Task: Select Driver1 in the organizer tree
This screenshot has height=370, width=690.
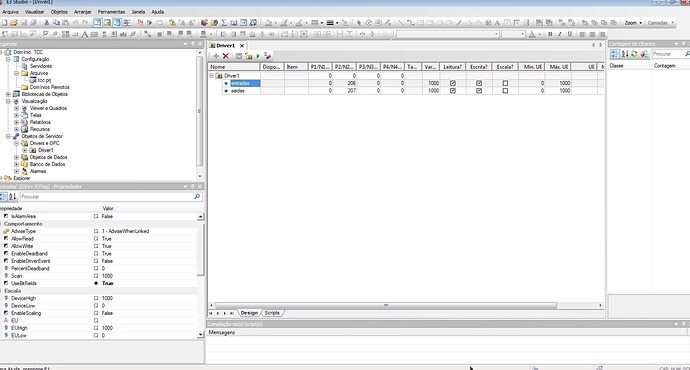Action: point(45,150)
